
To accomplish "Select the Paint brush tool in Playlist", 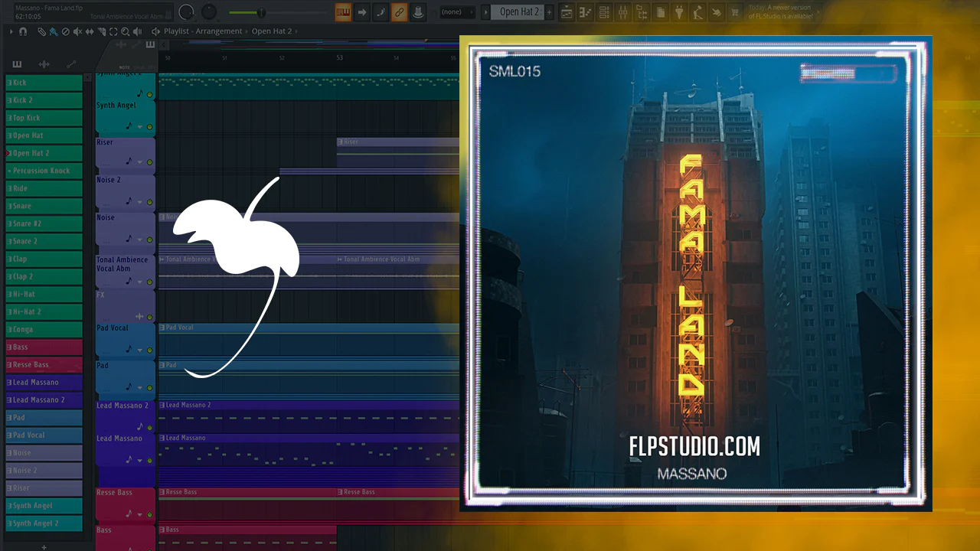I will coord(53,31).
